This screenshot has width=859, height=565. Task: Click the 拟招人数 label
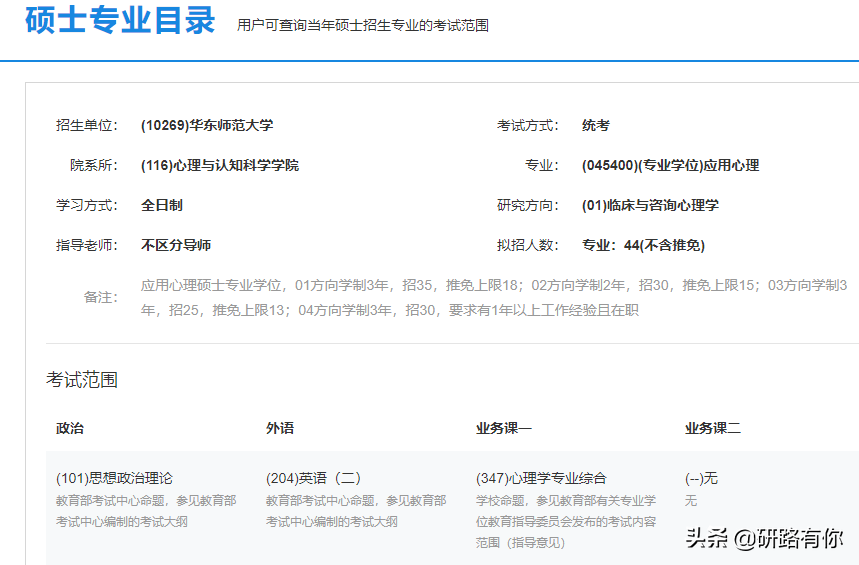click(528, 246)
